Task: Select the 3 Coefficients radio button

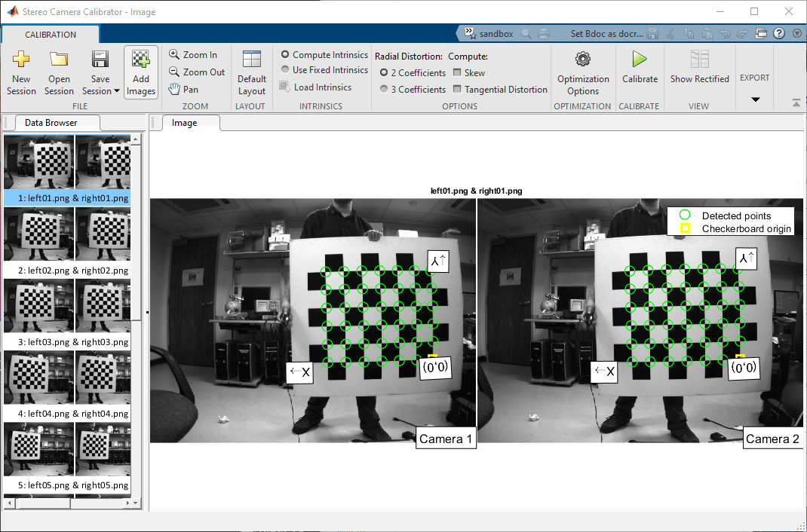Action: click(x=386, y=89)
